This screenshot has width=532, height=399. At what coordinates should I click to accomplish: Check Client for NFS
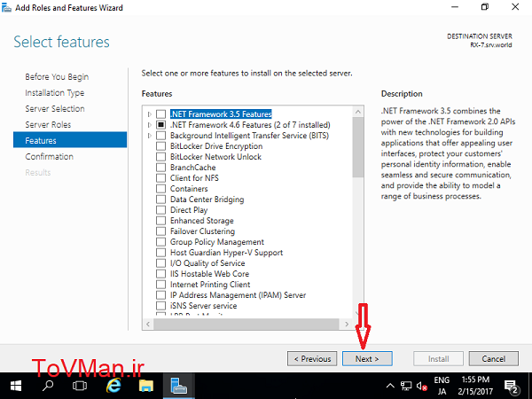[x=160, y=178]
